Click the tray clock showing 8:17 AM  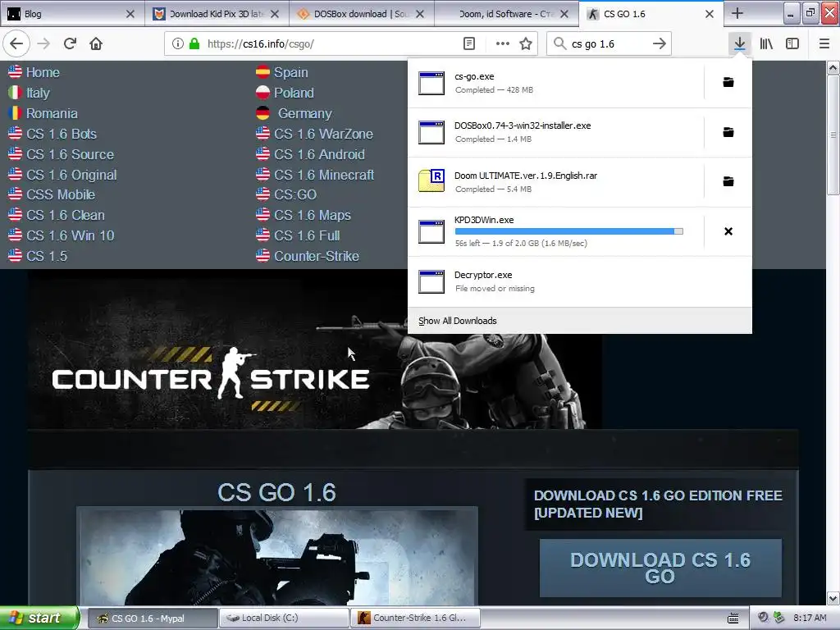(810, 618)
